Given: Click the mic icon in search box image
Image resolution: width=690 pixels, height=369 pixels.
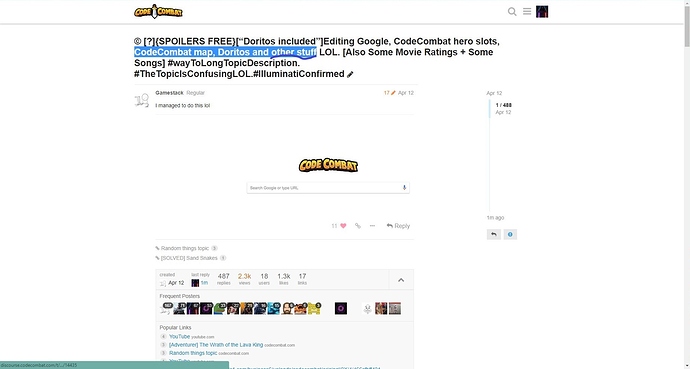Looking at the screenshot, I should [x=404, y=188].
